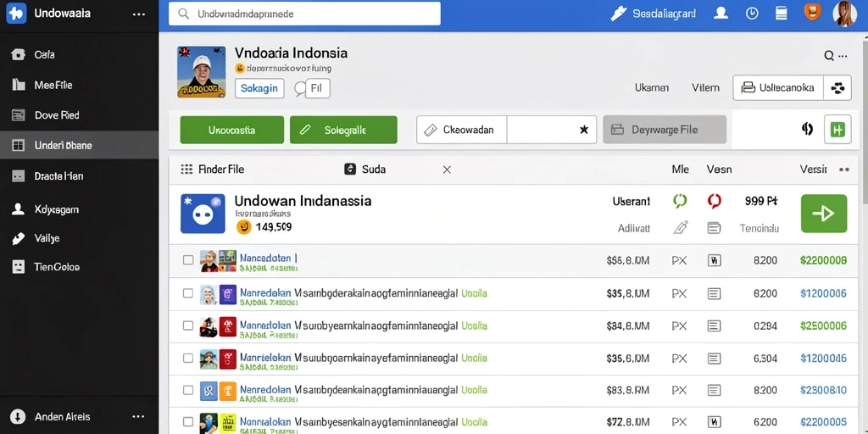Click the green Uxoosastia button

[232, 130]
